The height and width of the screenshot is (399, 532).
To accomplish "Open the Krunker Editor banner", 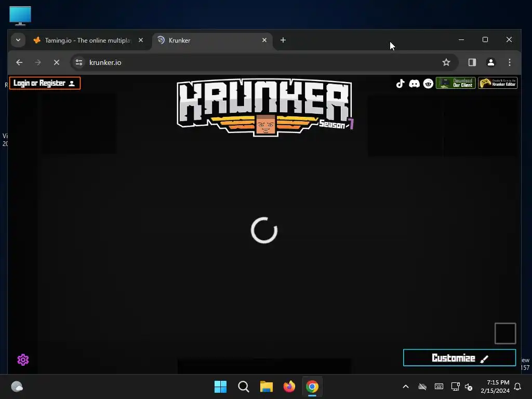I will [x=498, y=83].
